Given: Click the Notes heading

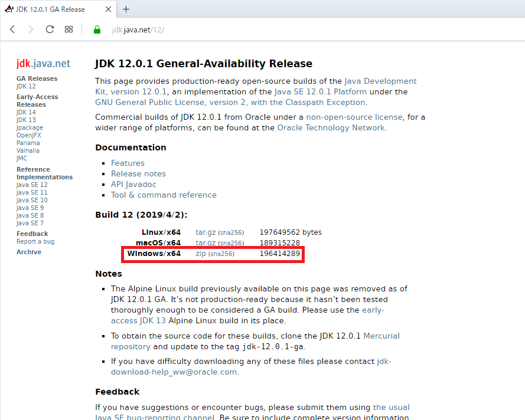Looking at the screenshot, I should point(109,274).
